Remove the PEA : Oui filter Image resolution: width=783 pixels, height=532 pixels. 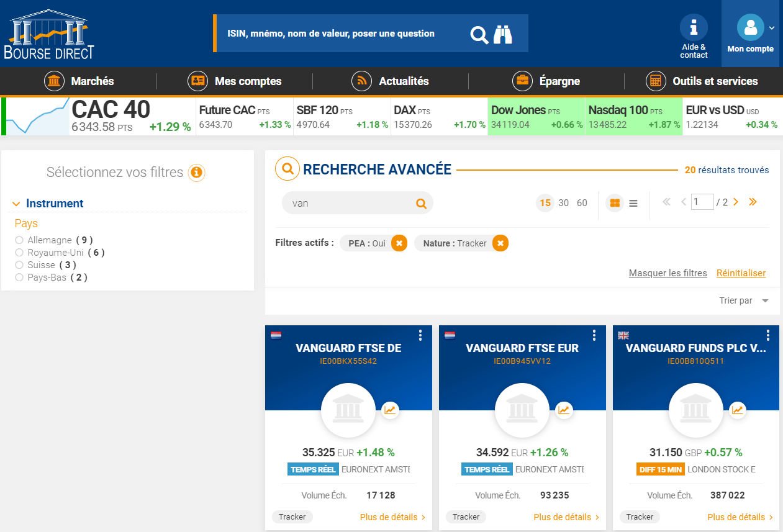(x=399, y=243)
